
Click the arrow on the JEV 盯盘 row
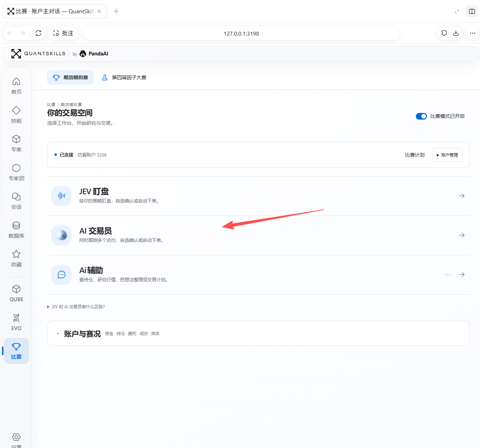[462, 196]
